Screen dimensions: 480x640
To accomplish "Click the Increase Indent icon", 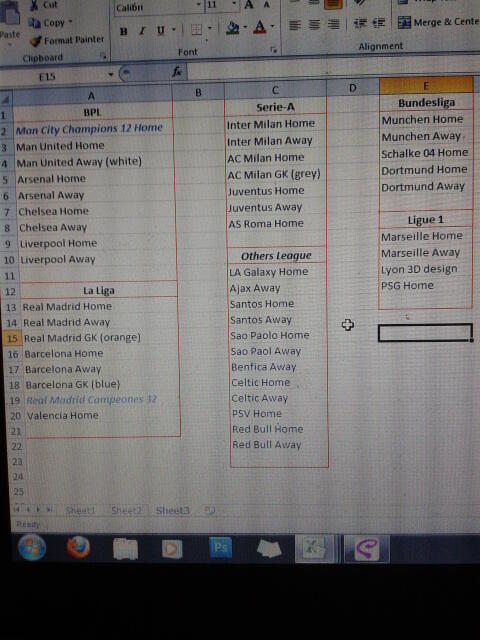I will 379,23.
